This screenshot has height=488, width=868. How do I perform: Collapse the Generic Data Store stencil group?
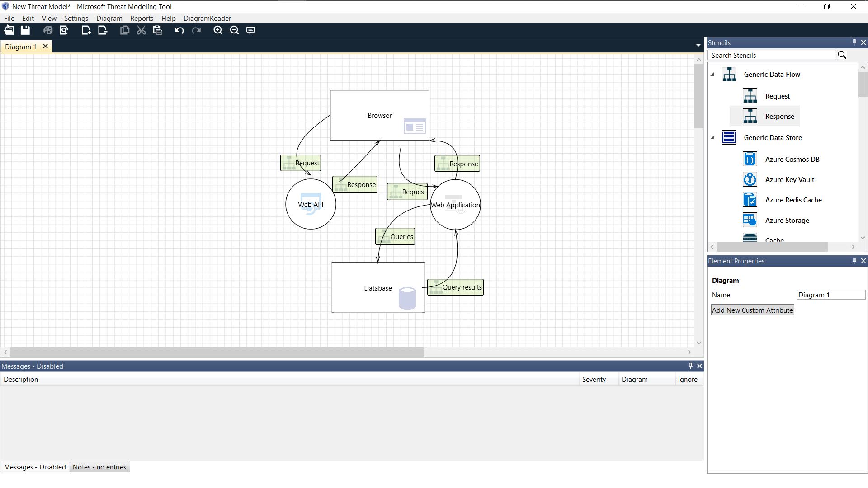[713, 138]
